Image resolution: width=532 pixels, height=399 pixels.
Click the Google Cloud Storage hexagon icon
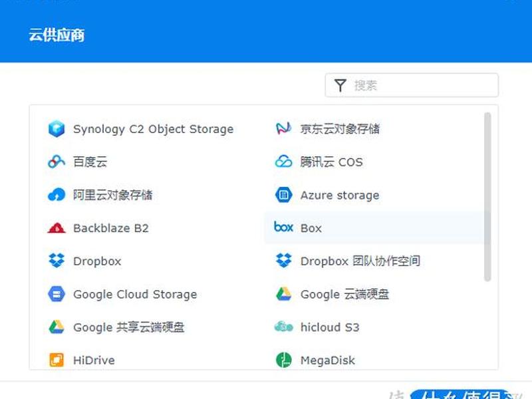(57, 294)
